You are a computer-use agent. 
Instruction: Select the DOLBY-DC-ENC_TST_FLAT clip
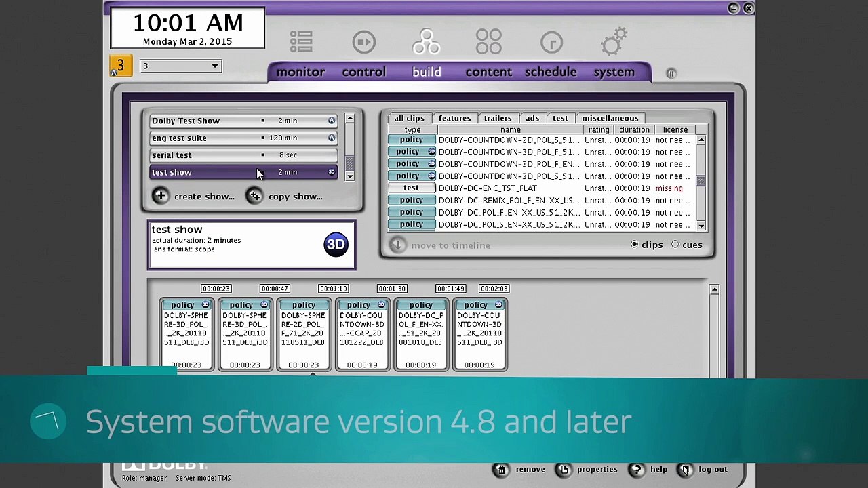[541, 188]
